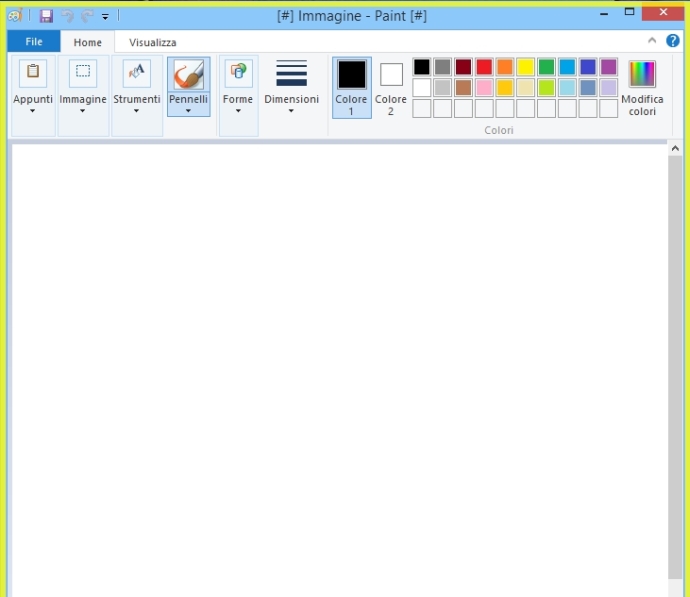Image resolution: width=690 pixels, height=597 pixels.
Task: Click the scroll up arrow on vertical scrollbar
Action: 675,149
